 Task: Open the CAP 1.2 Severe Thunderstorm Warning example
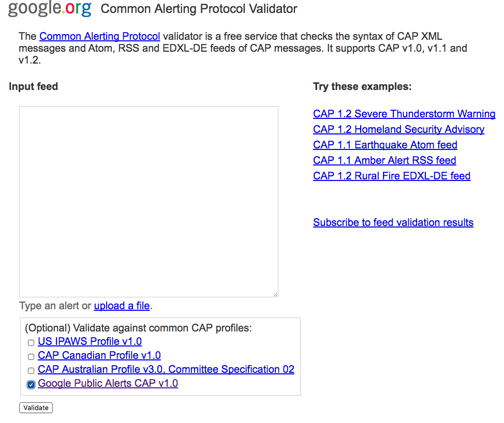404,114
